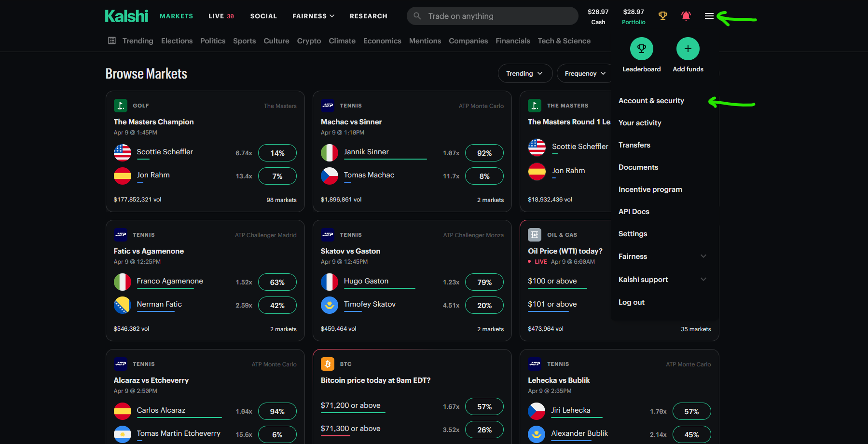Click the category list icon beside Trending
This screenshot has height=444, width=868.
click(x=112, y=41)
